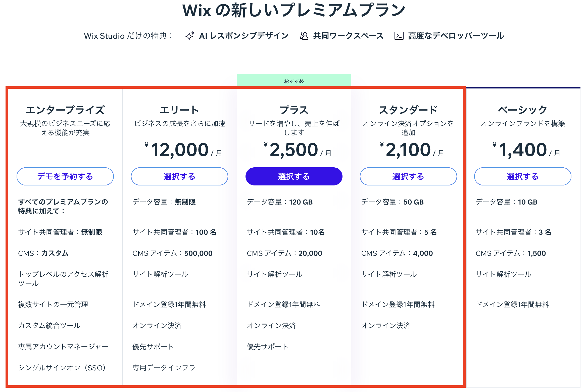Click the ¥12,000 monthly price
This screenshot has width=587, height=392.
click(180, 150)
